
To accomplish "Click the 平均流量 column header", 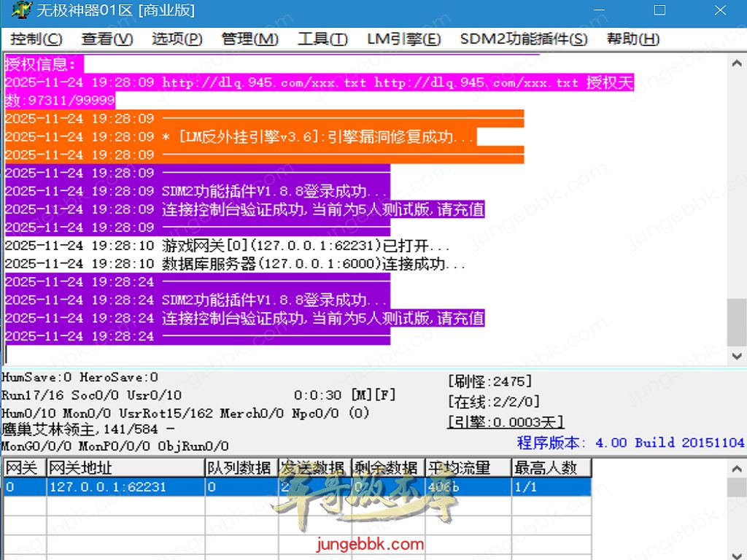I will (467, 467).
